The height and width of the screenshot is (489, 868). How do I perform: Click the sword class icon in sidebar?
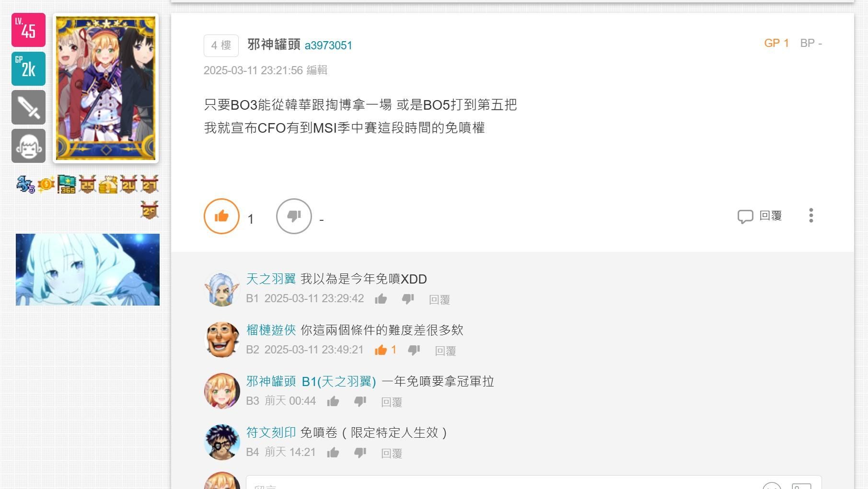point(29,107)
